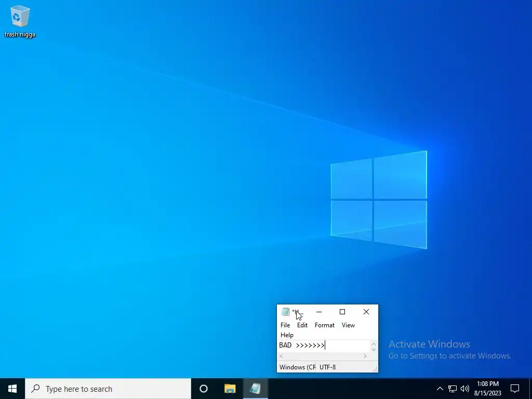Minimize the Notepad window

click(319, 312)
